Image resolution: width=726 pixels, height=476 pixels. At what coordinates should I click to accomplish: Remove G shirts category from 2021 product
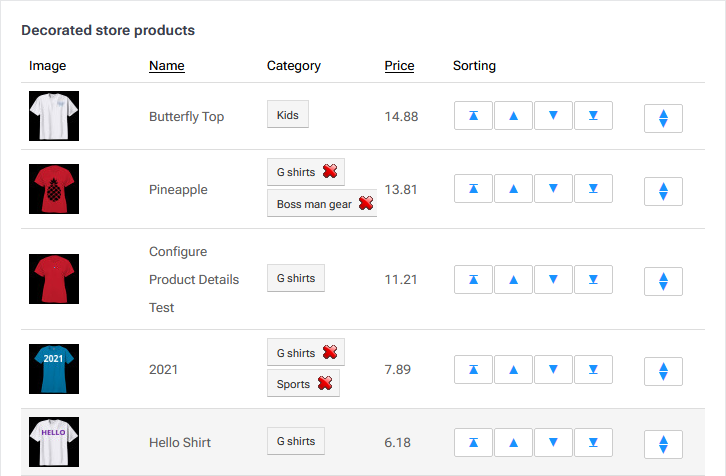coord(330,353)
